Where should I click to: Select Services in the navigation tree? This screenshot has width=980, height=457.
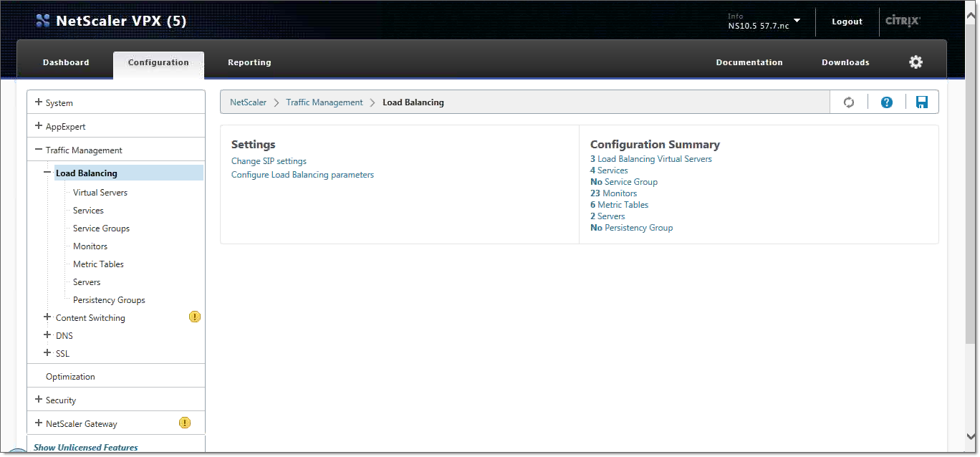(88, 211)
